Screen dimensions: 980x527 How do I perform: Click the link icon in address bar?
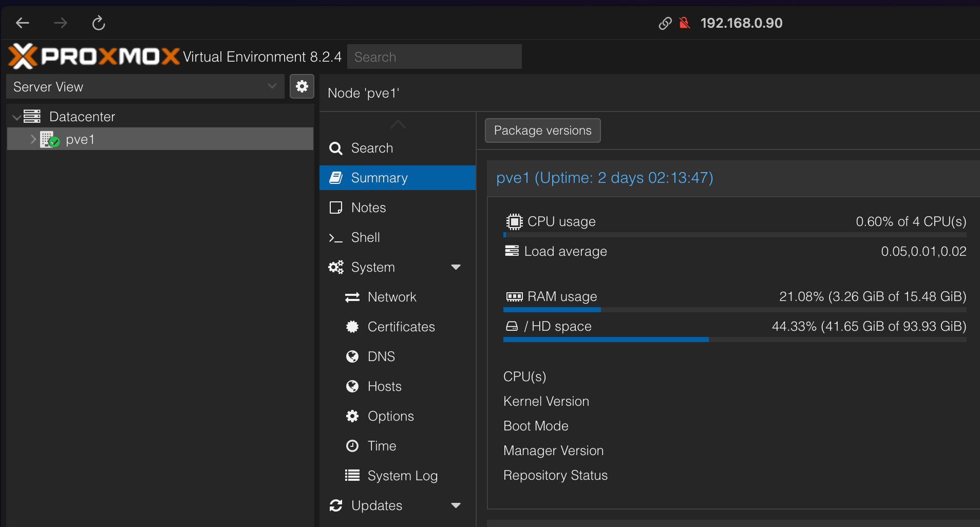[665, 23]
